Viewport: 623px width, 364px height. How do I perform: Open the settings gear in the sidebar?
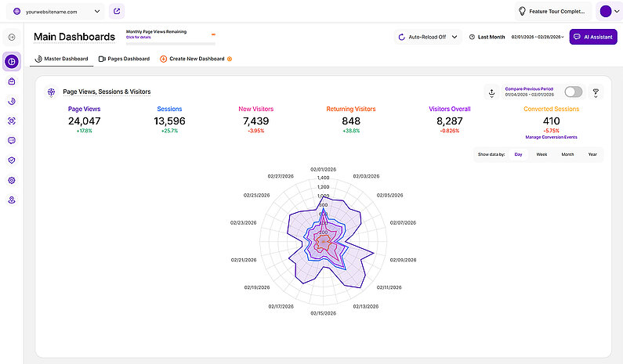(12, 180)
